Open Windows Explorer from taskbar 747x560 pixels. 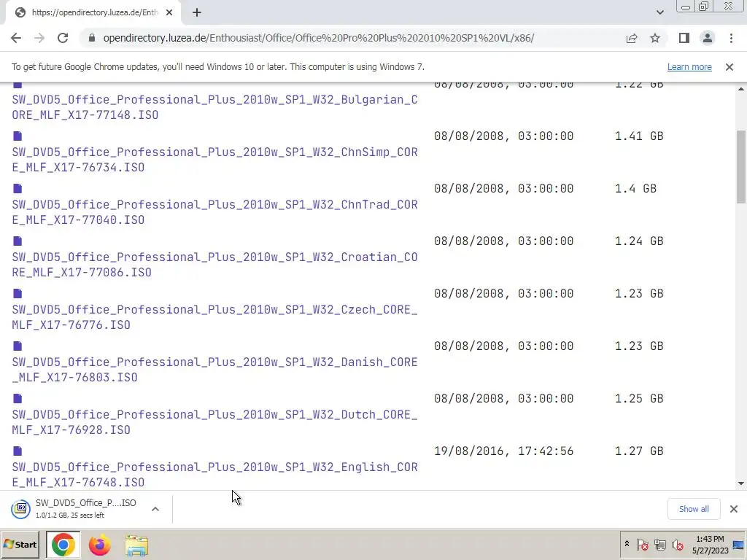136,545
